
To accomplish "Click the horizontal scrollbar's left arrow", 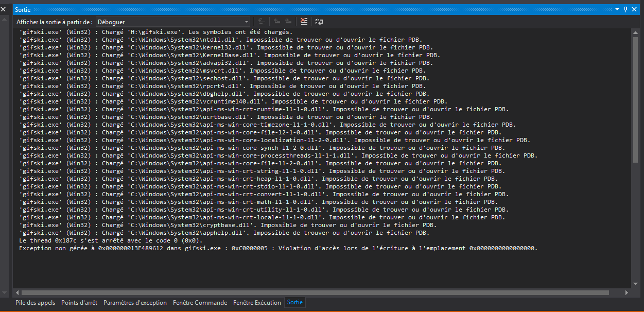I will [16, 292].
